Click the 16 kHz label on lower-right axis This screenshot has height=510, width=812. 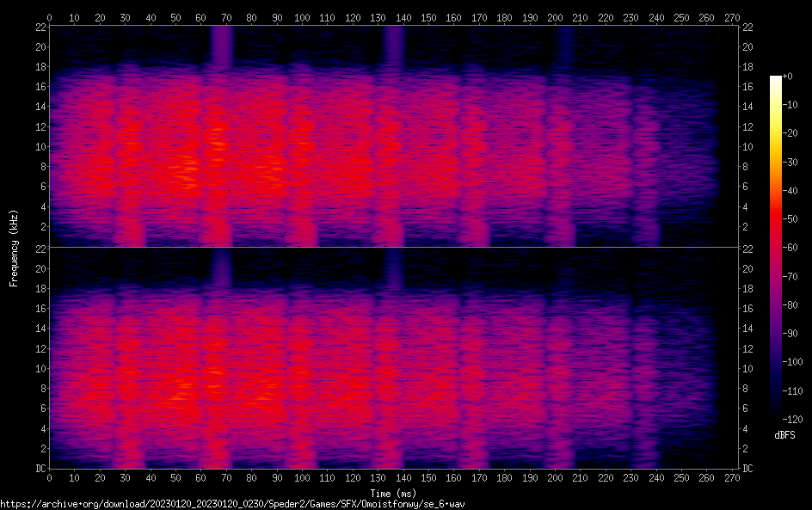tap(748, 309)
